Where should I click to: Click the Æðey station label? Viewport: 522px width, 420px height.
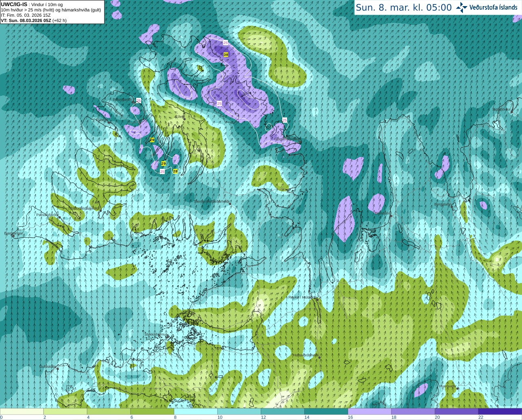[x=179, y=117]
